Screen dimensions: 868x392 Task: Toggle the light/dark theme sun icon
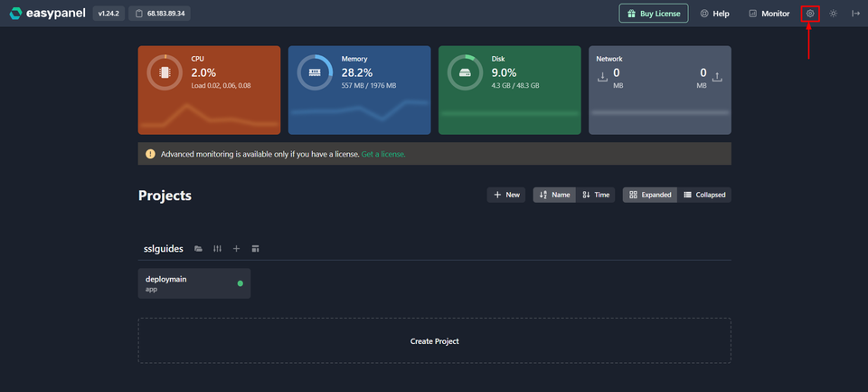pyautogui.click(x=833, y=14)
